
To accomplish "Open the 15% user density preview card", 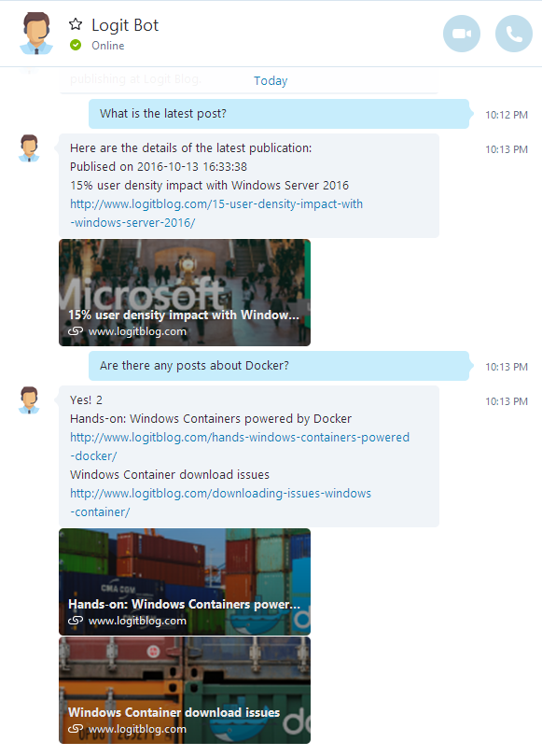I will [185, 293].
